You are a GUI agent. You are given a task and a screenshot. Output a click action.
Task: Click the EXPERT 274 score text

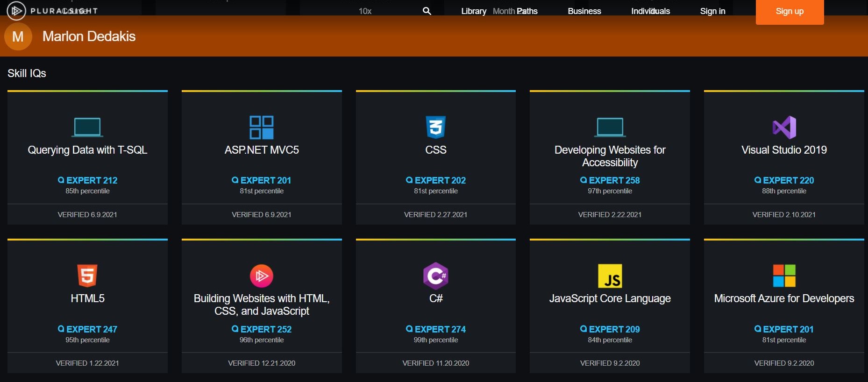pos(440,329)
